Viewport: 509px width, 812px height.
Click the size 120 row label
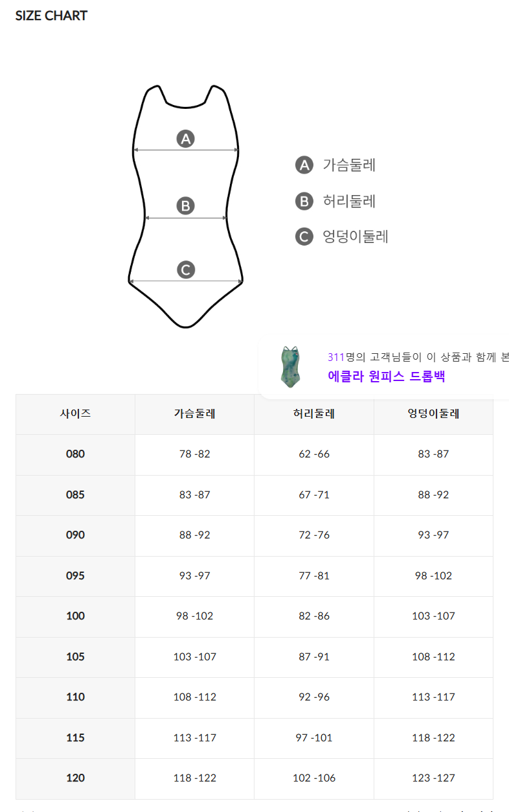coord(75,778)
